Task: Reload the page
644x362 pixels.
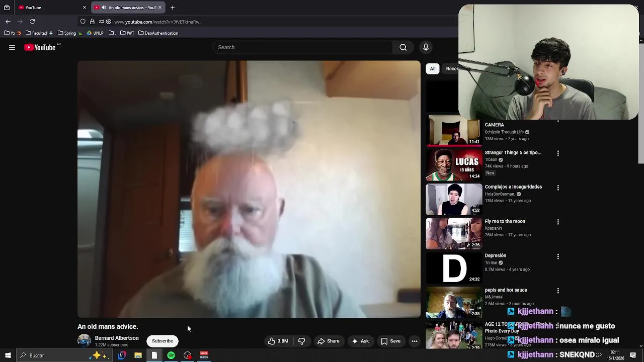Action: tap(32, 22)
